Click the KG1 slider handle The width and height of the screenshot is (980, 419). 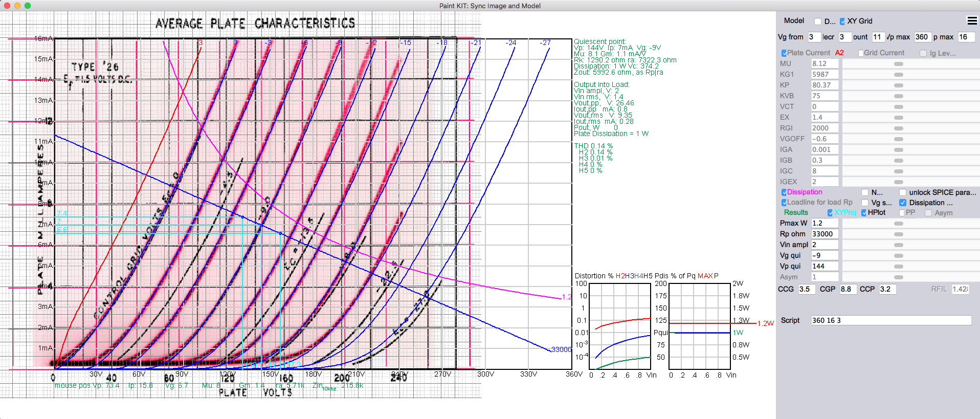pyautogui.click(x=898, y=75)
